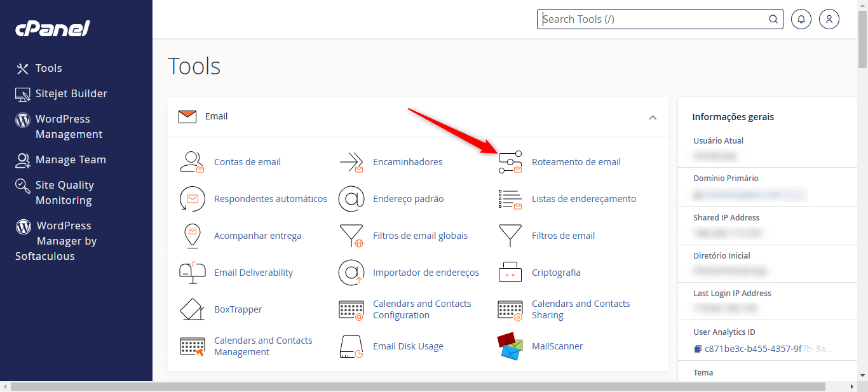Click the Email section envelope icon
The height and width of the screenshot is (392, 868).
coord(187,117)
